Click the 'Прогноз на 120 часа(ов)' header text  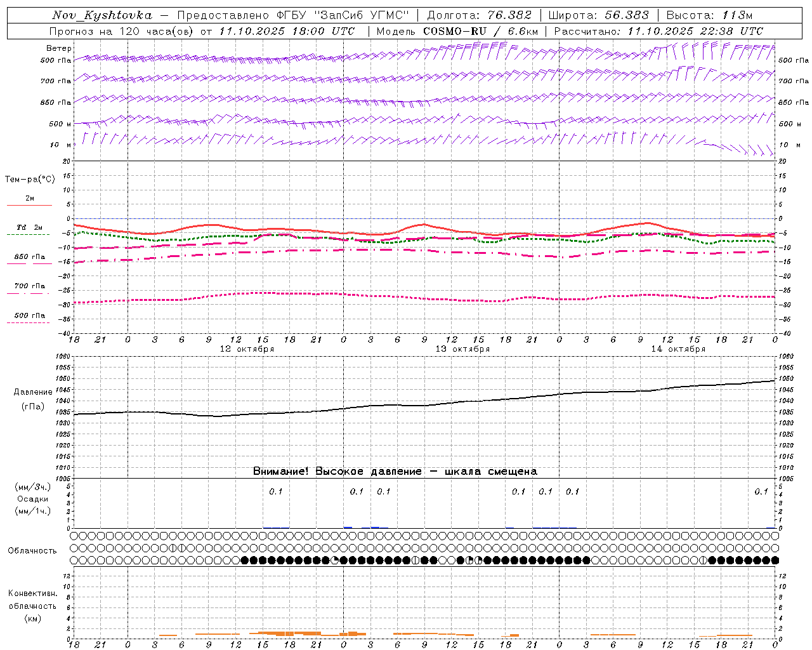point(122,31)
